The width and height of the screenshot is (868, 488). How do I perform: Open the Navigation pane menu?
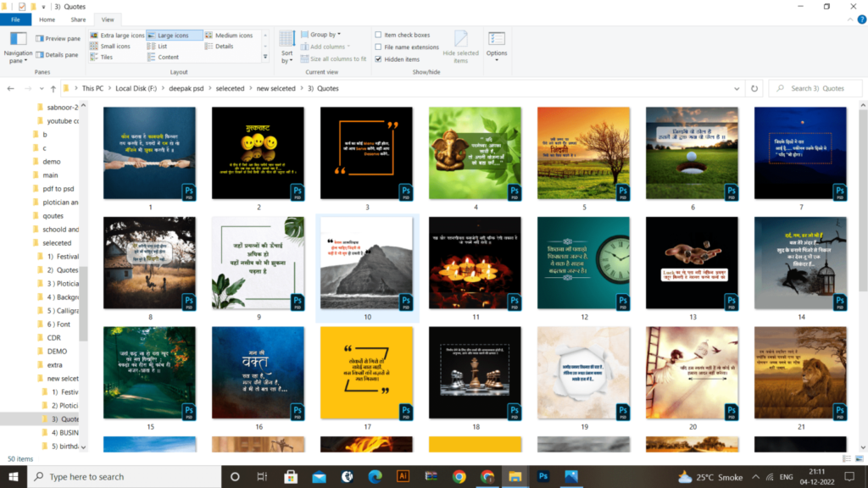point(18,47)
